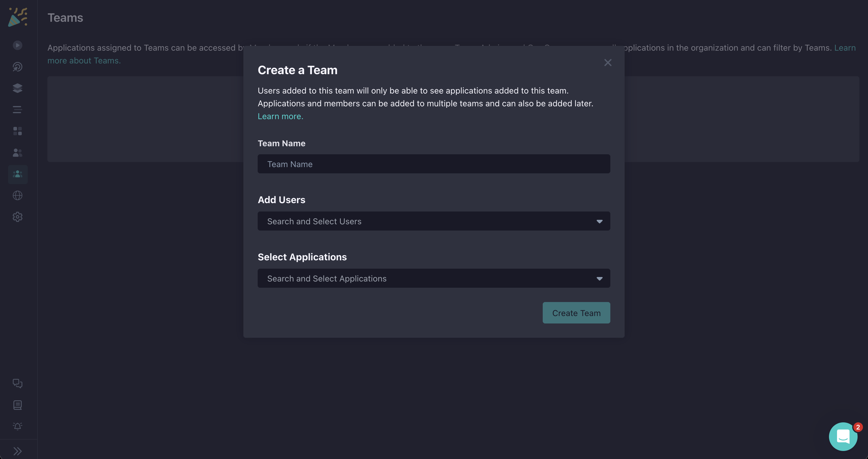868x459 pixels.
Task: Open the notifications bell icon
Action: (x=17, y=426)
